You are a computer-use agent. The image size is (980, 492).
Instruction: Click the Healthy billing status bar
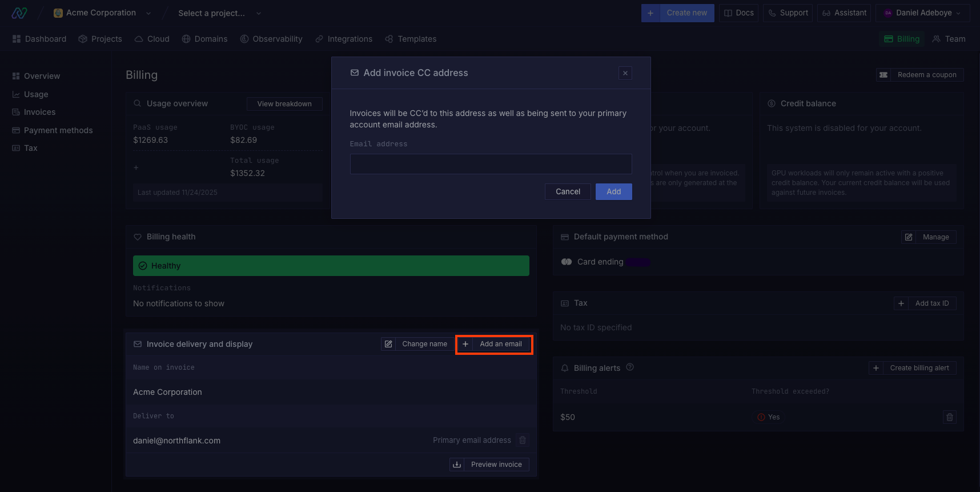(x=331, y=266)
